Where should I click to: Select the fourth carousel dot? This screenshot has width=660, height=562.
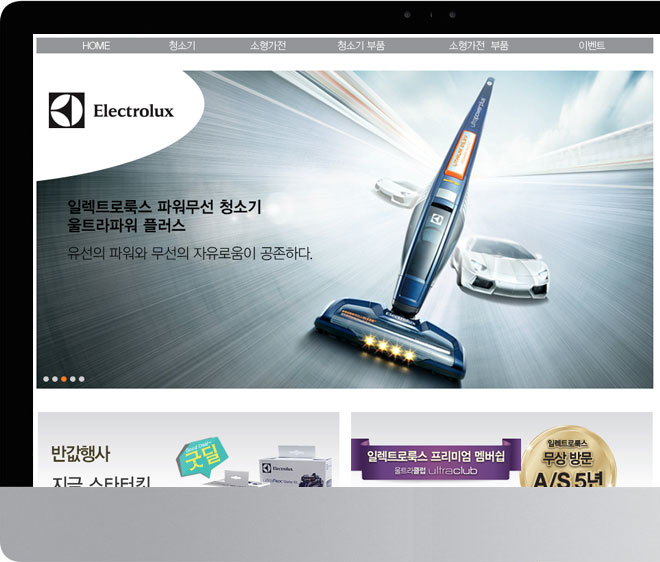click(x=73, y=379)
